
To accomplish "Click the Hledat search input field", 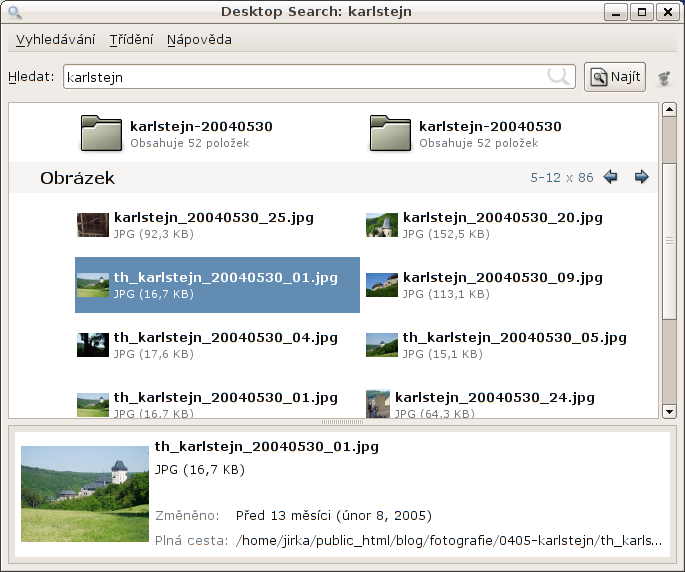I will 319,77.
